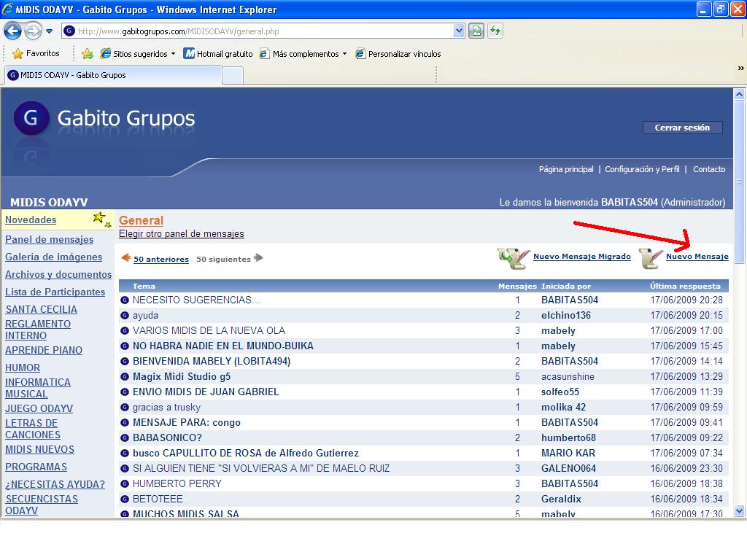
Task: Click the add to favorites bar icon
Action: coord(88,54)
